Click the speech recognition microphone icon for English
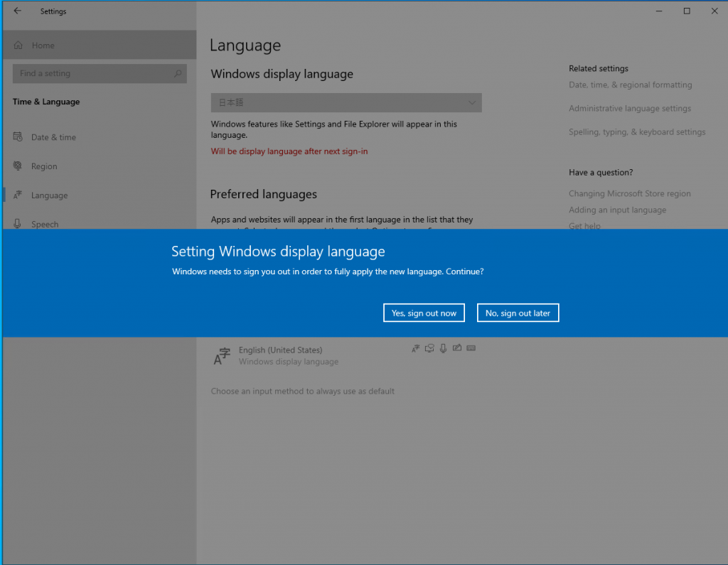Image resolution: width=728 pixels, height=565 pixels. point(444,348)
